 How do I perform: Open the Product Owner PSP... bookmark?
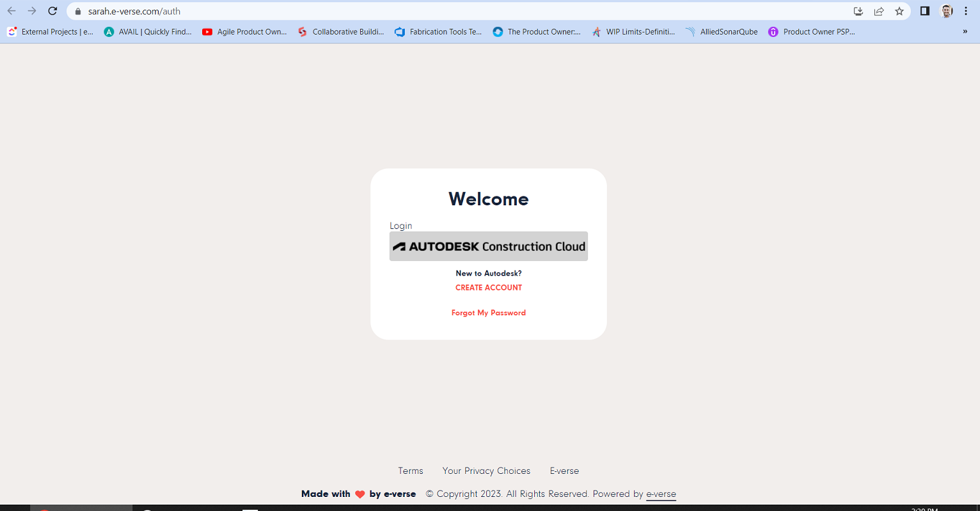[811, 31]
